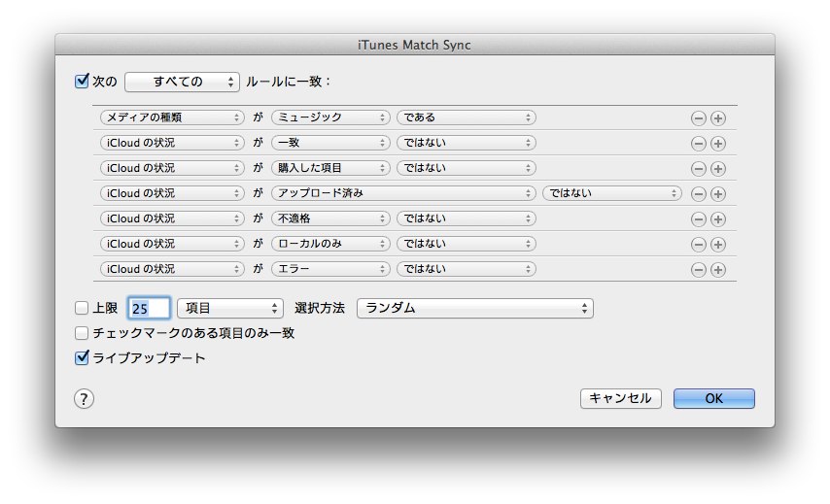Open the すべての match-type dropdown
830x504 pixels.
point(182,82)
